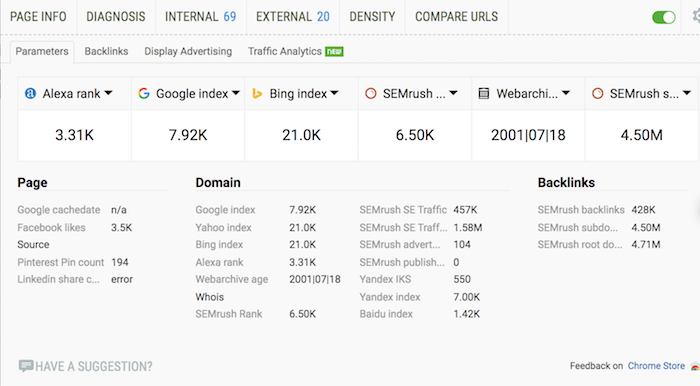Viewport: 700px width, 386px height.
Task: Expand the Bing index dropdown arrow
Action: point(334,93)
